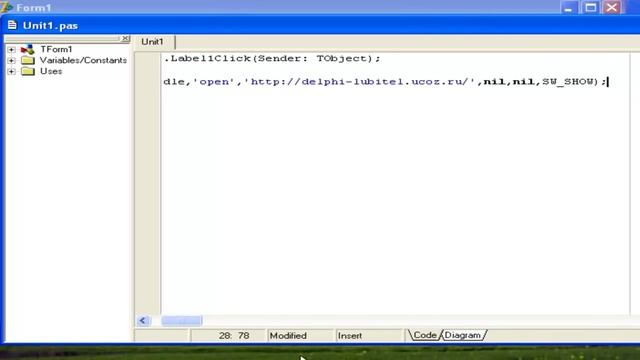Screen dimensions: 640x360
Task: Click the Form1 window title icon
Action: (6, 7)
